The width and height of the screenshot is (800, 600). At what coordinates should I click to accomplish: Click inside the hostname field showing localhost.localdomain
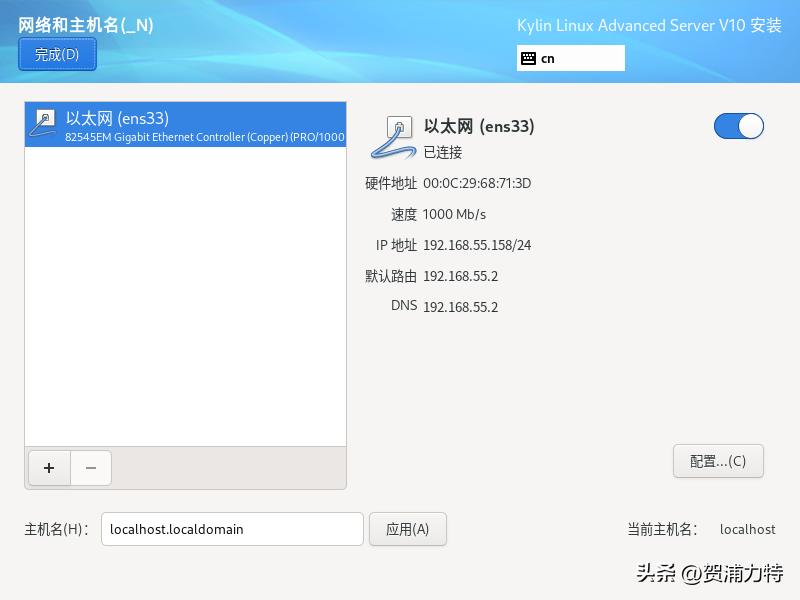tap(232, 529)
